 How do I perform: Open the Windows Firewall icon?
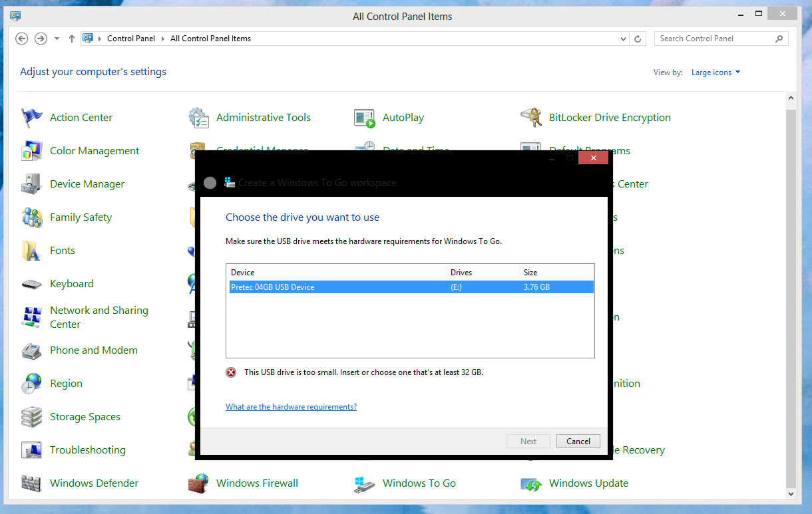pos(198,483)
